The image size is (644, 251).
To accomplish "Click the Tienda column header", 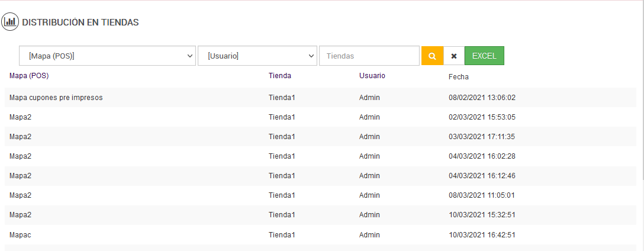I will coord(280,76).
